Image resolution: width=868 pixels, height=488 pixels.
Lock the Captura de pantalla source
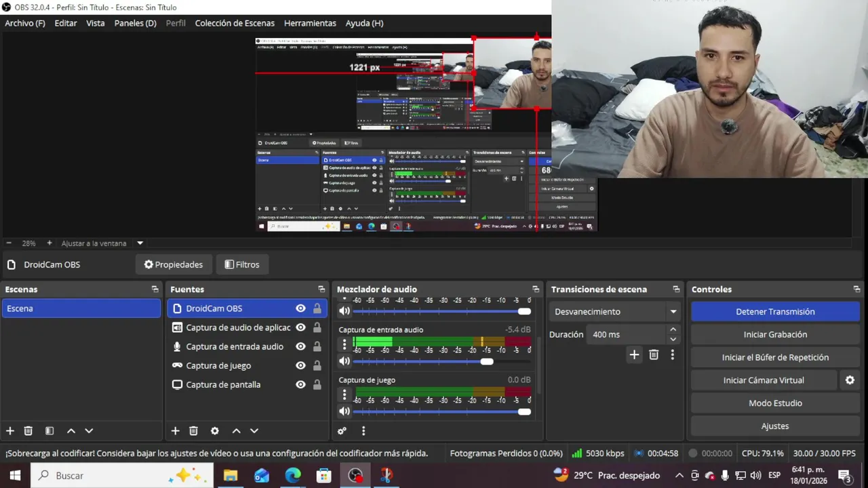tap(317, 384)
